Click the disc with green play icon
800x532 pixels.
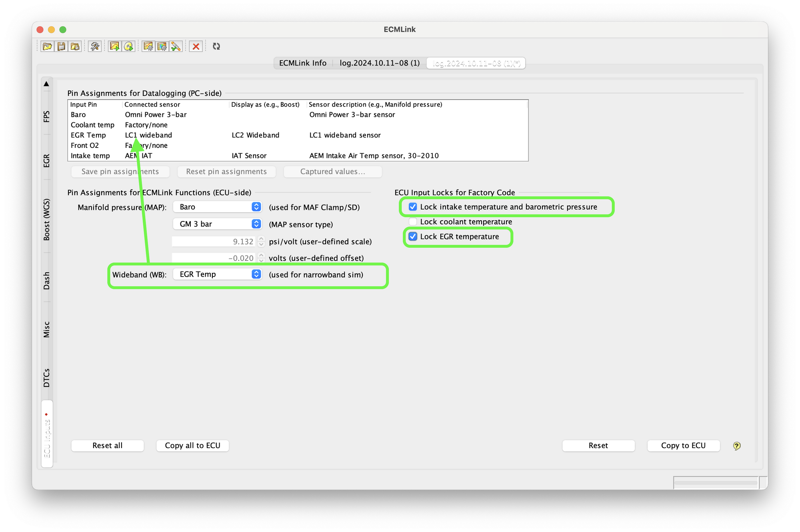[x=128, y=46]
